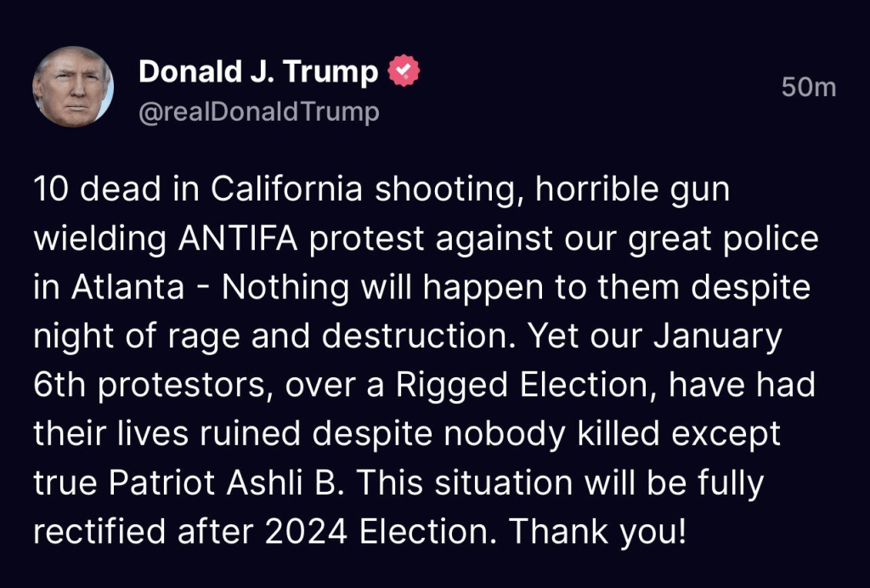The width and height of the screenshot is (870, 588).
Task: Click "10 dead" at the post's start
Action: (88, 190)
